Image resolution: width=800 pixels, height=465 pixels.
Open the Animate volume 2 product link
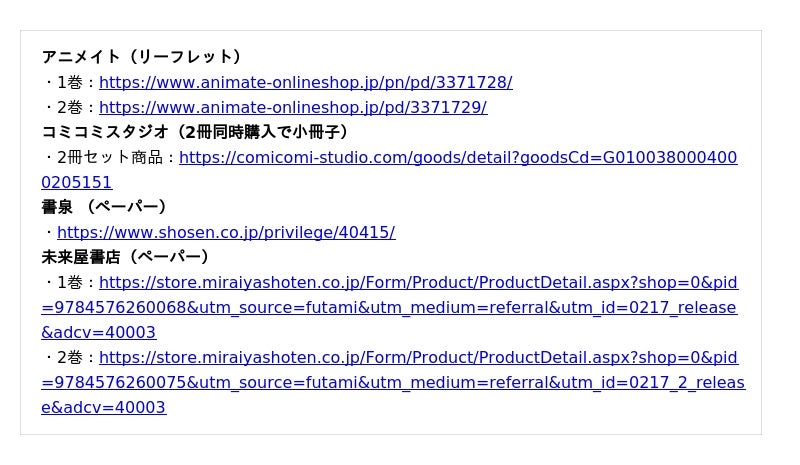coord(292,107)
